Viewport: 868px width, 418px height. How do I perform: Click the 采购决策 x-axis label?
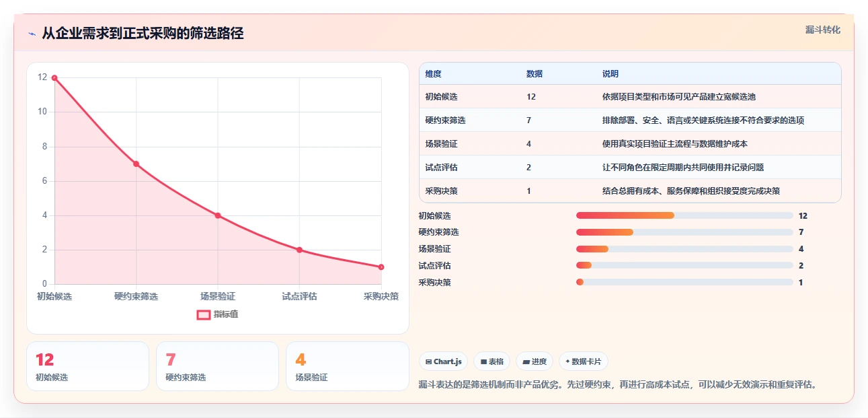(381, 296)
